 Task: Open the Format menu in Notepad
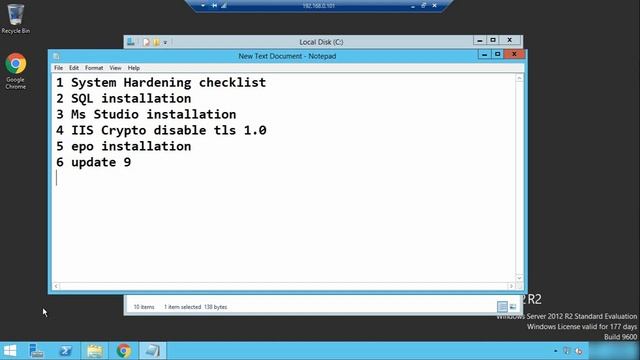(94, 68)
